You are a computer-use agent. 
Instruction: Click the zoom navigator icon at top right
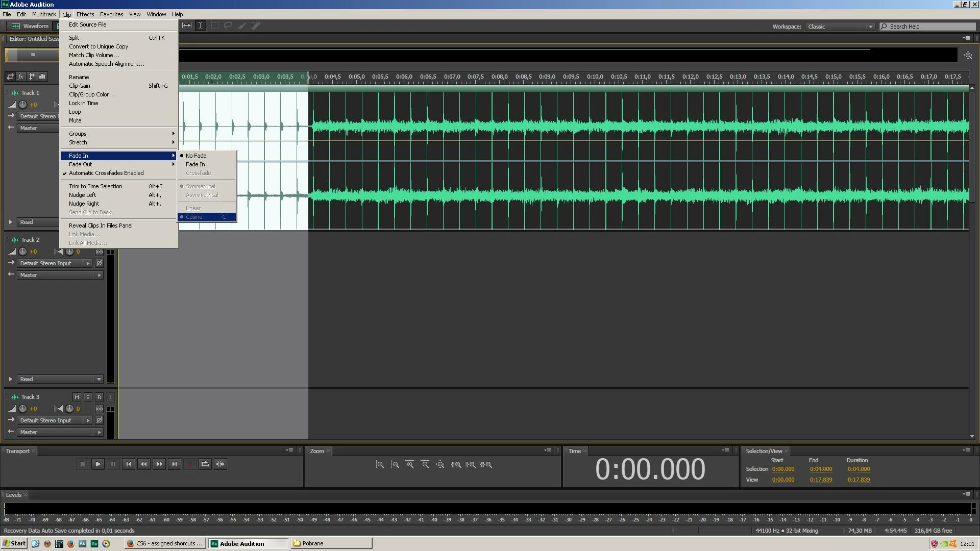tap(968, 55)
